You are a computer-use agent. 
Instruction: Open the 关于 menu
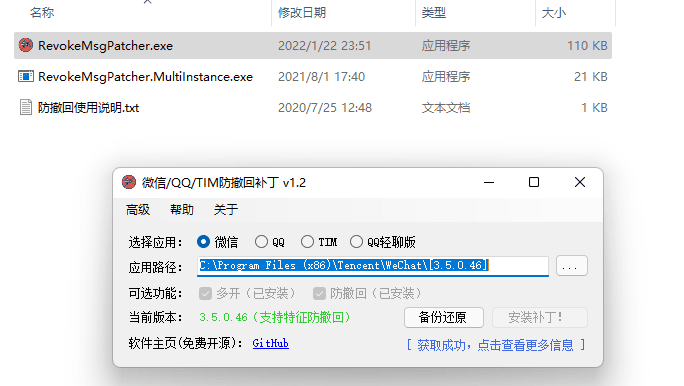point(226,210)
